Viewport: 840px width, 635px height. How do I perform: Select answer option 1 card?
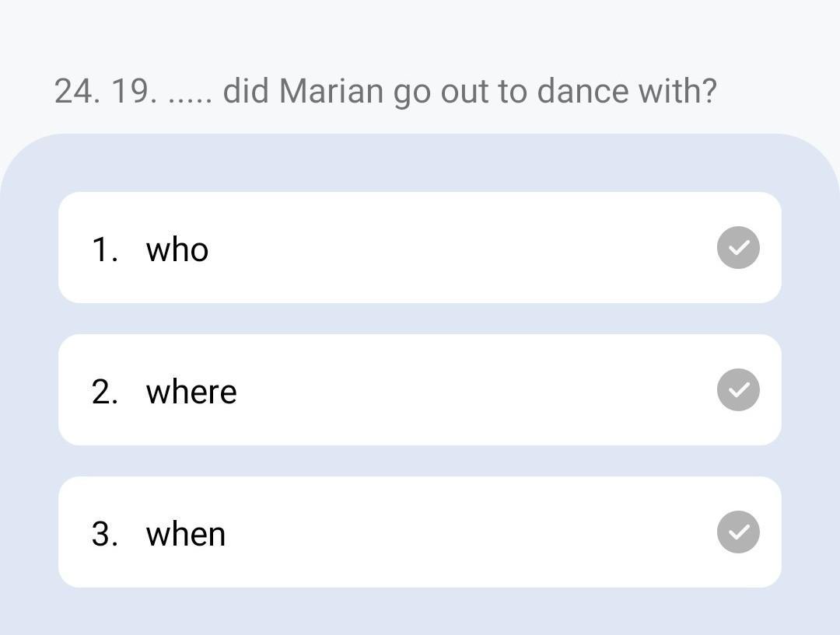click(420, 248)
